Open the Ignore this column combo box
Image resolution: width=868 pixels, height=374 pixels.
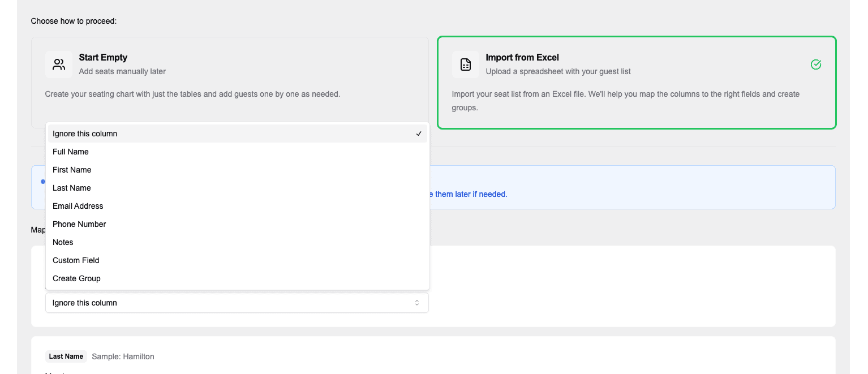(x=237, y=303)
